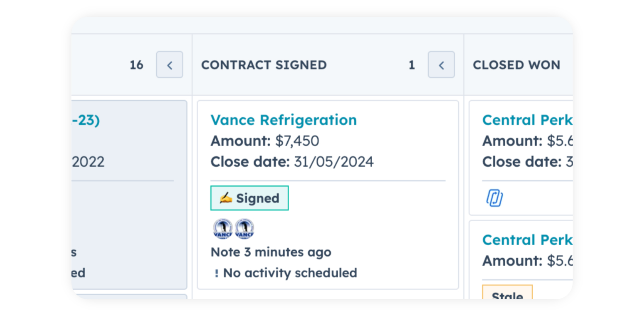Viewport: 644px width, 316px height.
Task: Open the Vance Refrigeration deal
Action: 283,120
